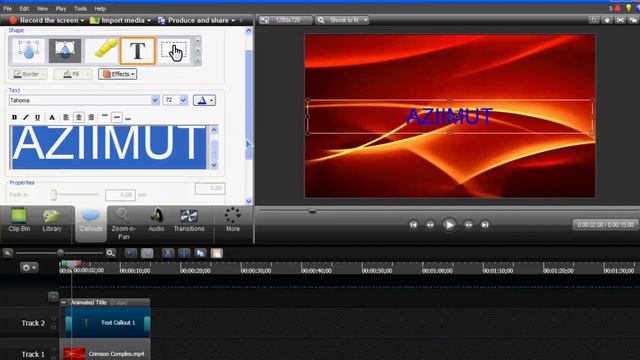Select the hotspot hand callout shape

point(174,51)
